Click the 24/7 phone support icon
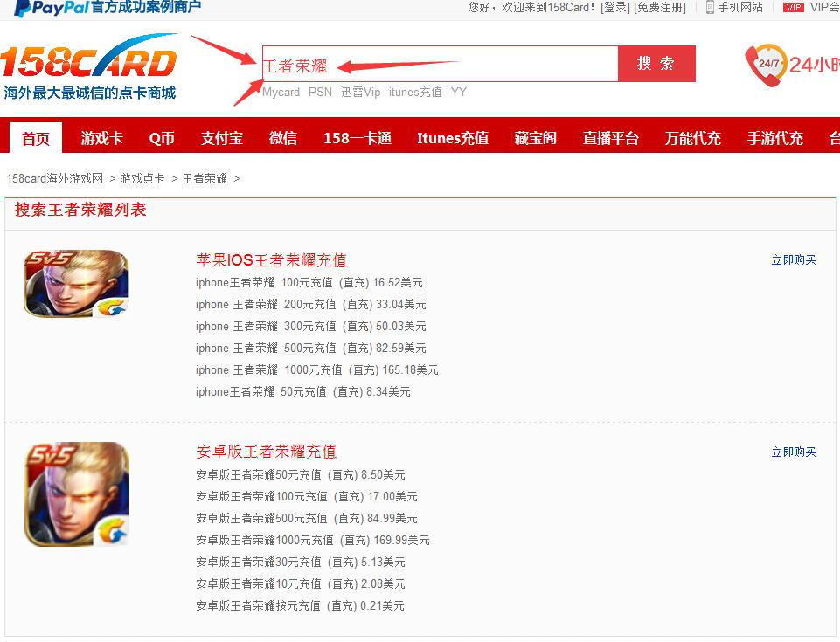This screenshot has height=642, width=840. pyautogui.click(x=766, y=65)
